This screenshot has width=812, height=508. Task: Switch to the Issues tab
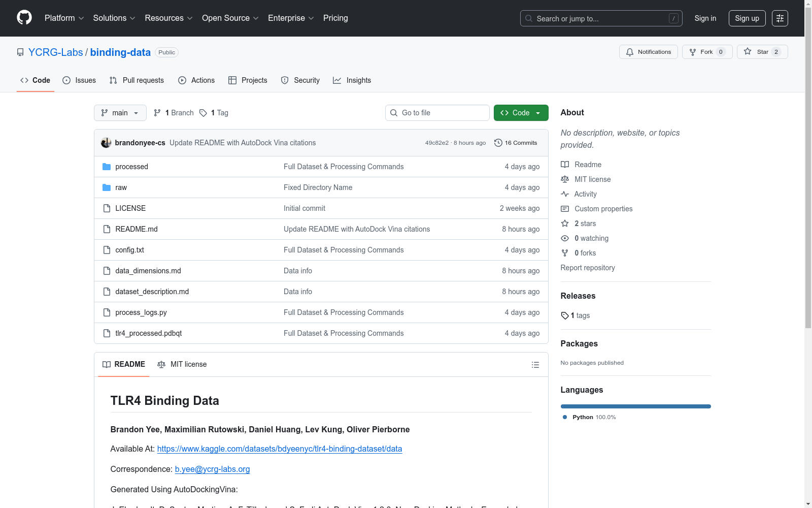pyautogui.click(x=79, y=80)
